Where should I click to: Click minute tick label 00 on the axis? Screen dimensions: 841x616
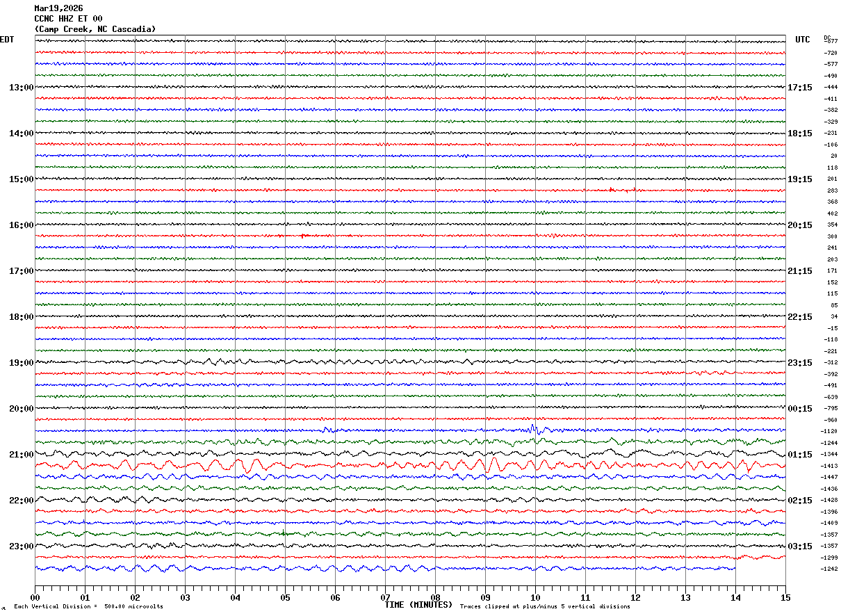[35, 597]
